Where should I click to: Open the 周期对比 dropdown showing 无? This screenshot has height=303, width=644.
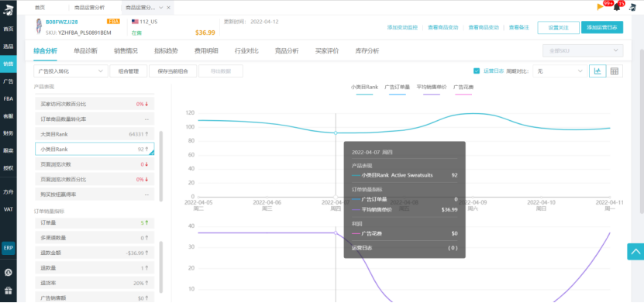[560, 71]
